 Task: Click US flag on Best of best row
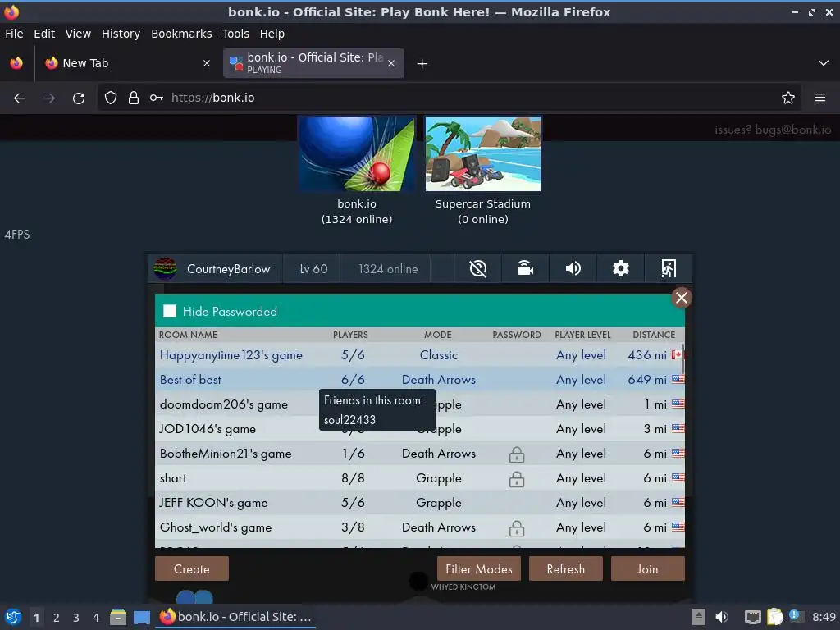(678, 379)
